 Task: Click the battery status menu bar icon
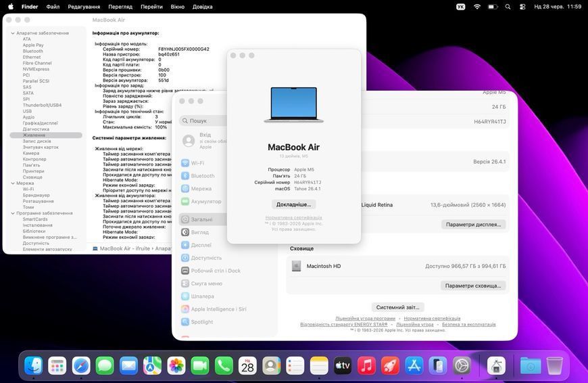(493, 7)
